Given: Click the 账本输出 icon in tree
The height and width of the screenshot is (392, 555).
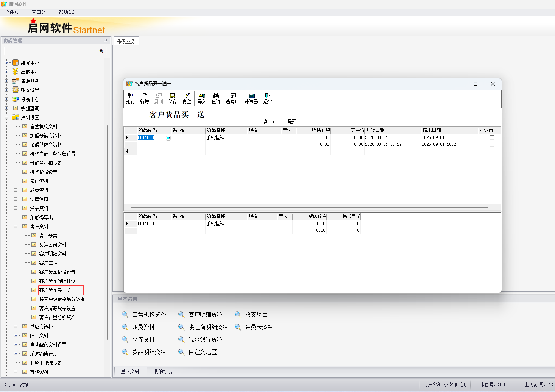Looking at the screenshot, I should (16, 90).
